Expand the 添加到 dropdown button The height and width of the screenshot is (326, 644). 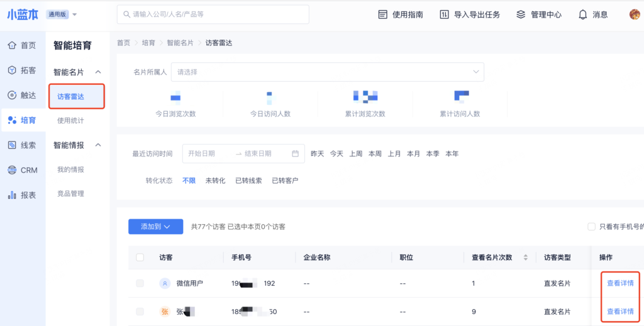(x=155, y=227)
